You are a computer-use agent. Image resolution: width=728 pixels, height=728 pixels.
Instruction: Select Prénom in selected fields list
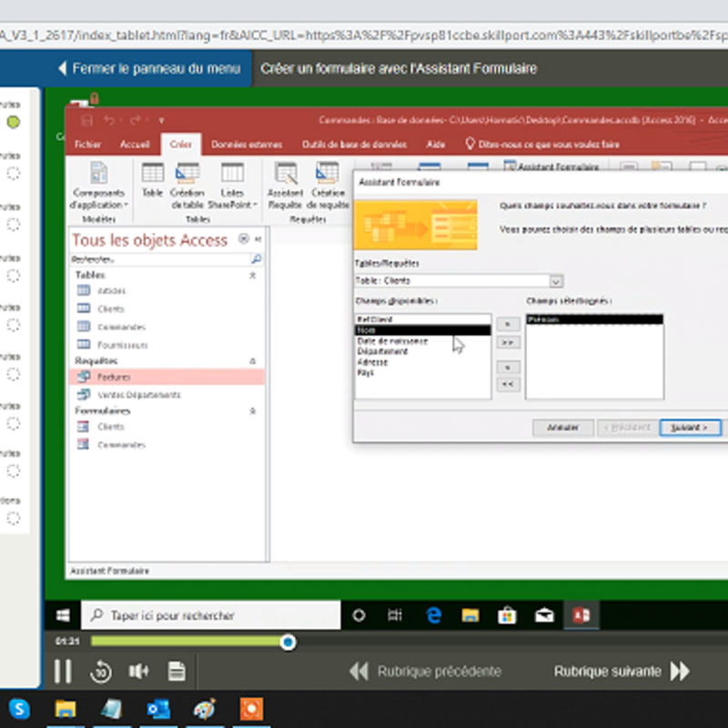594,319
